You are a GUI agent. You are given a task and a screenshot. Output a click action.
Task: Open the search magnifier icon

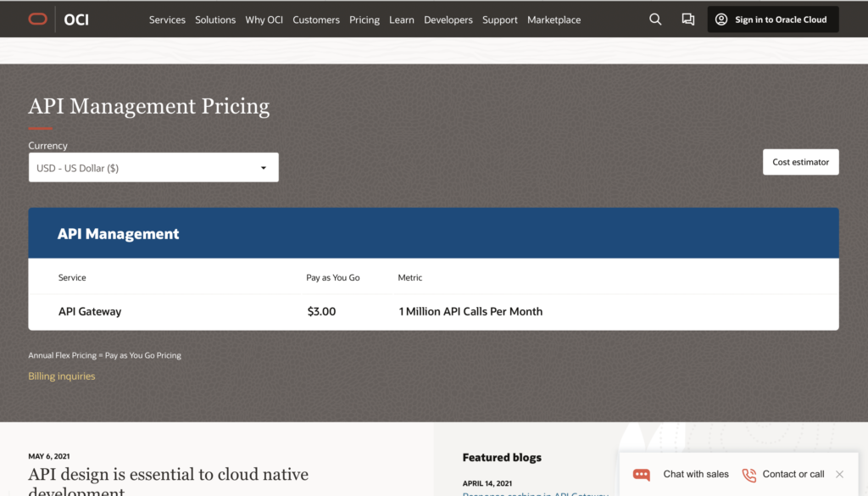(655, 20)
